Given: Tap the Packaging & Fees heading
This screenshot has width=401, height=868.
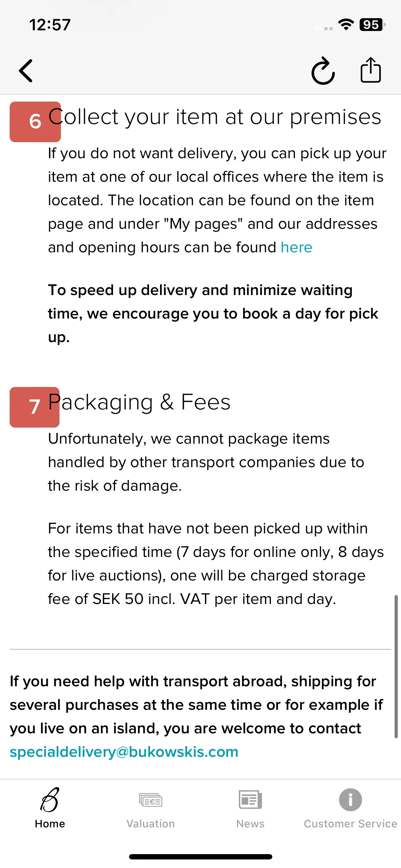Looking at the screenshot, I should click(139, 402).
